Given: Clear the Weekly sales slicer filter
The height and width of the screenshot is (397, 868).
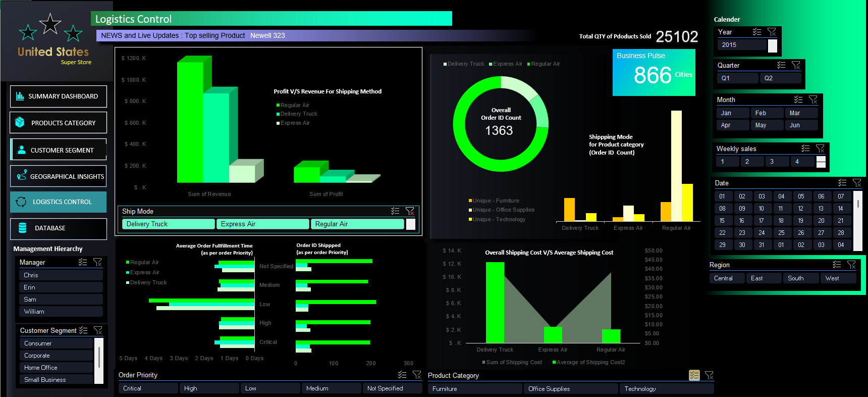Looking at the screenshot, I should pyautogui.click(x=820, y=148).
